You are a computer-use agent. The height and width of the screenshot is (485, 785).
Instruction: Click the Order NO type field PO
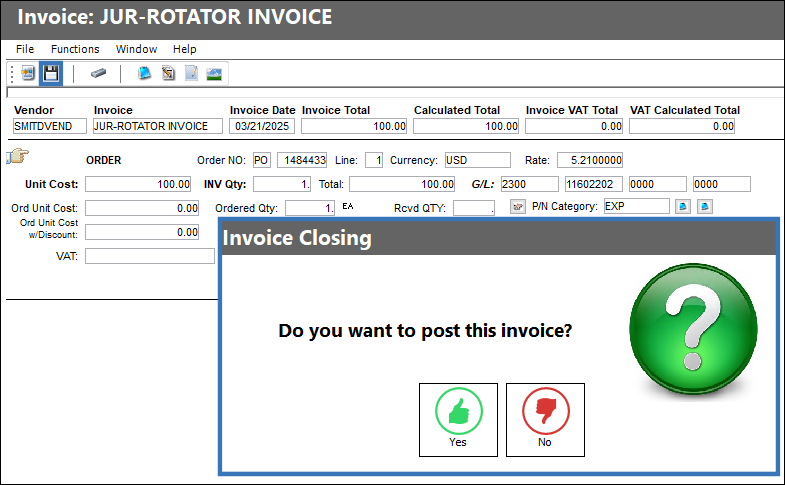(262, 160)
